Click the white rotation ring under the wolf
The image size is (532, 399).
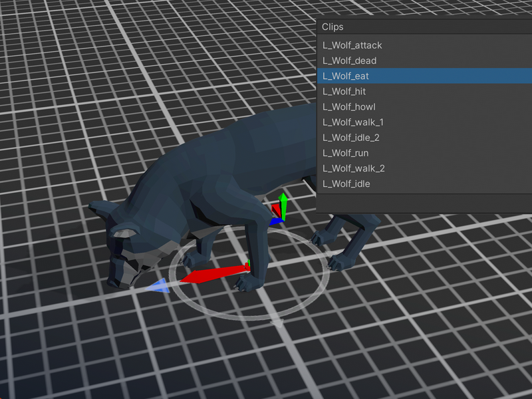tap(249, 317)
